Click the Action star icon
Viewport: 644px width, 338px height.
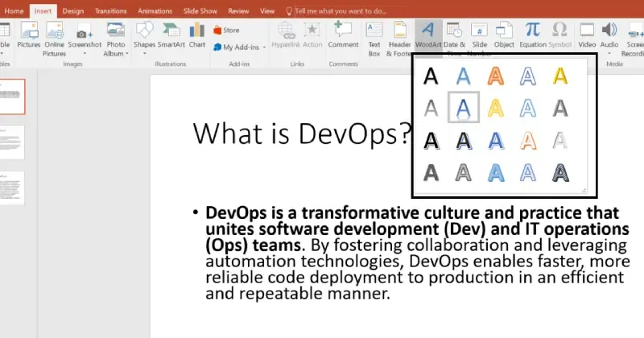pos(312,31)
